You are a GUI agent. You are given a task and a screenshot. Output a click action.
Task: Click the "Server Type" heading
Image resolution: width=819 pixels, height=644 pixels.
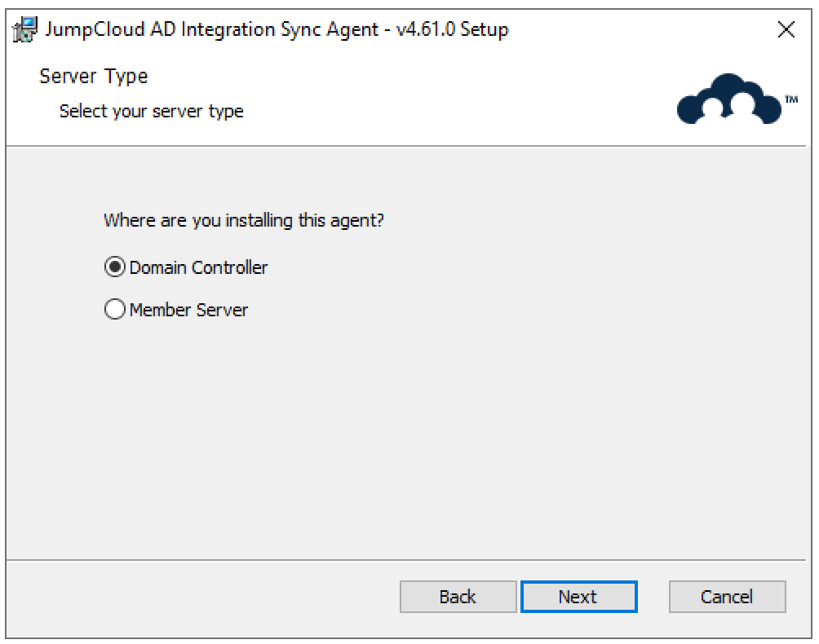point(93,77)
